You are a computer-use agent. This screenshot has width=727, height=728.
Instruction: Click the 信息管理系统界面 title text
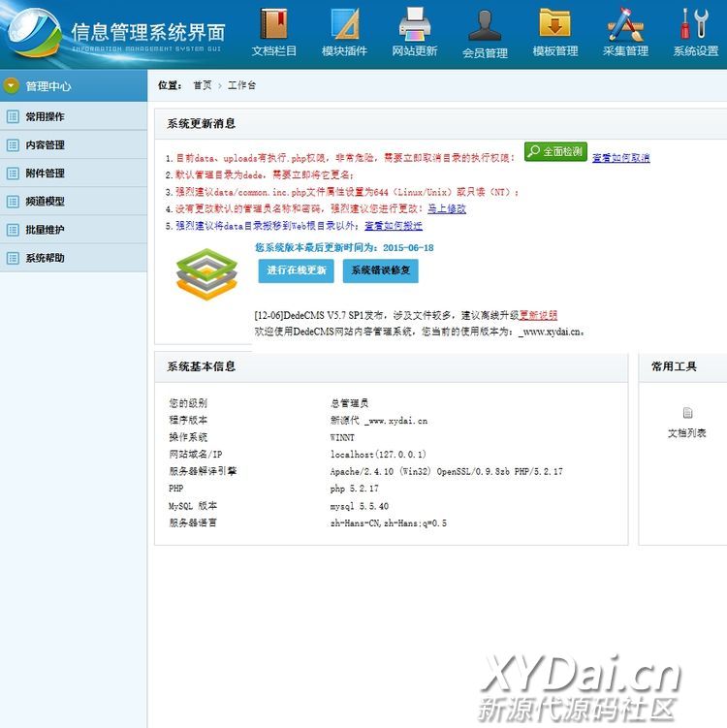point(148,33)
